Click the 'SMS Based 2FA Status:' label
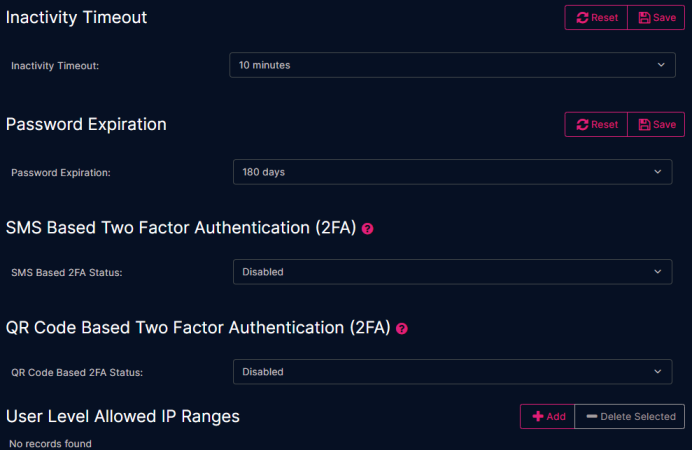This screenshot has width=692, height=451. (67, 272)
